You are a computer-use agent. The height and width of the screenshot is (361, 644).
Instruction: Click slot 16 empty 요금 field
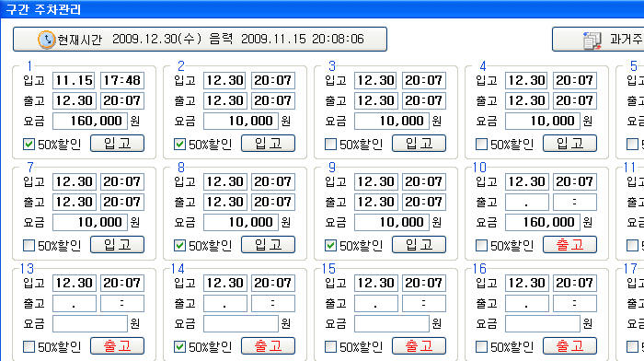click(x=543, y=323)
